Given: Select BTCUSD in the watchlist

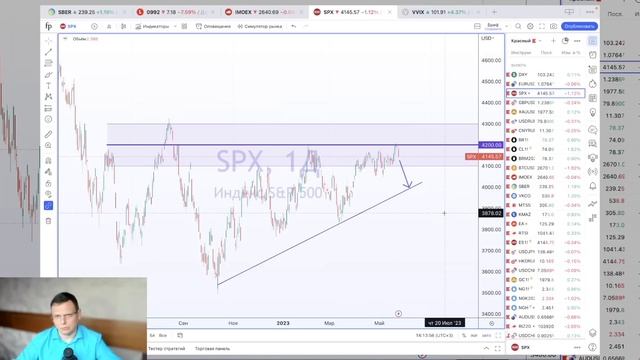Looking at the screenshot, I should (x=545, y=168).
